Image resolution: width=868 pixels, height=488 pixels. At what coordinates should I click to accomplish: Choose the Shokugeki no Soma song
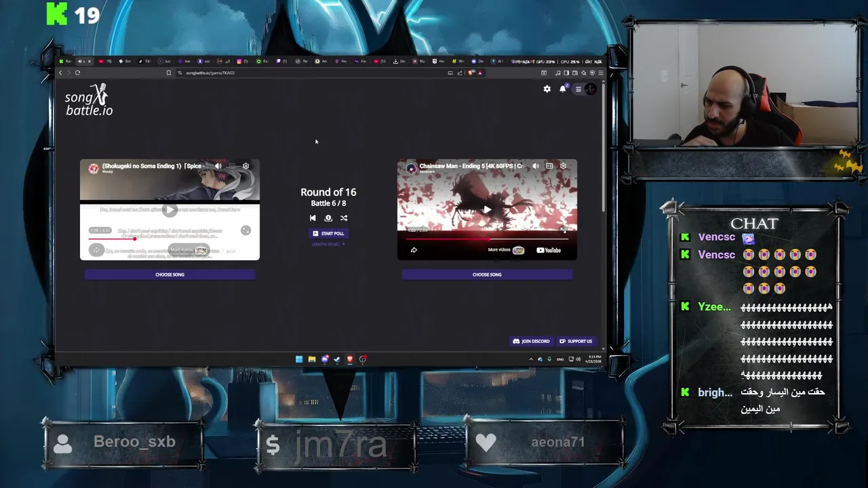(170, 274)
